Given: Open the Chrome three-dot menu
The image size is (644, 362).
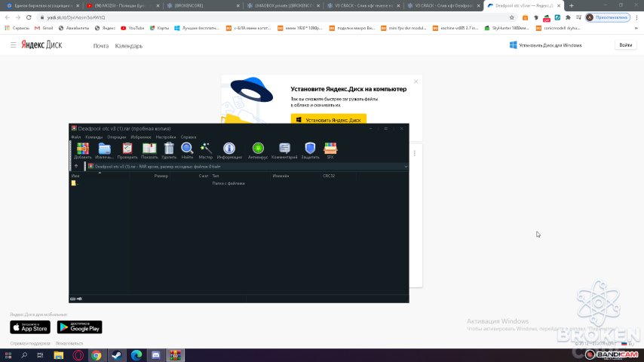Looking at the screenshot, I should tap(637, 17).
